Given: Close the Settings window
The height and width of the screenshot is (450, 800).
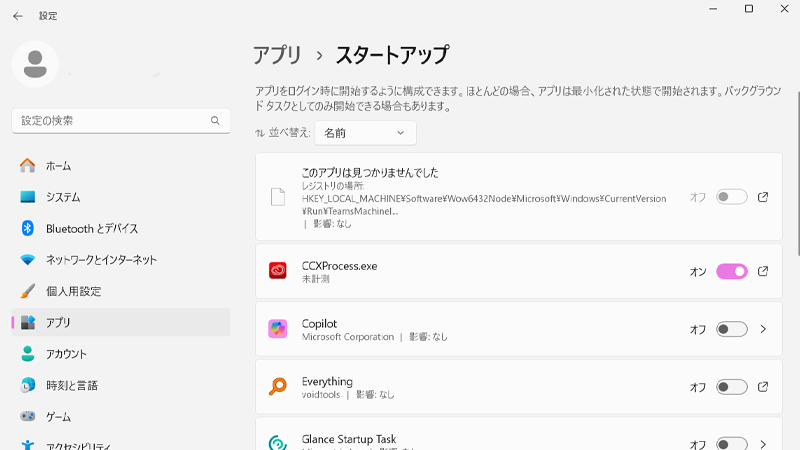Looking at the screenshot, I should tap(784, 9).
